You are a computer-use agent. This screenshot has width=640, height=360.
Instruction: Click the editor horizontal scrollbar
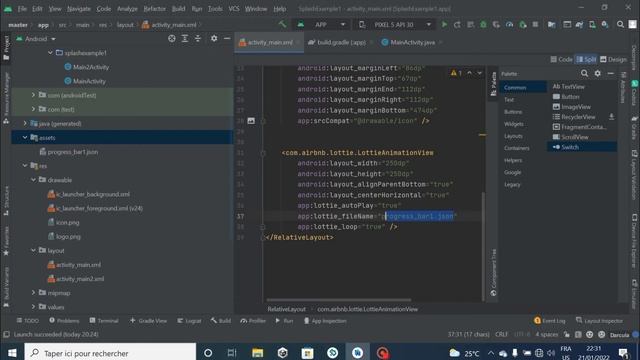pyautogui.click(x=339, y=300)
